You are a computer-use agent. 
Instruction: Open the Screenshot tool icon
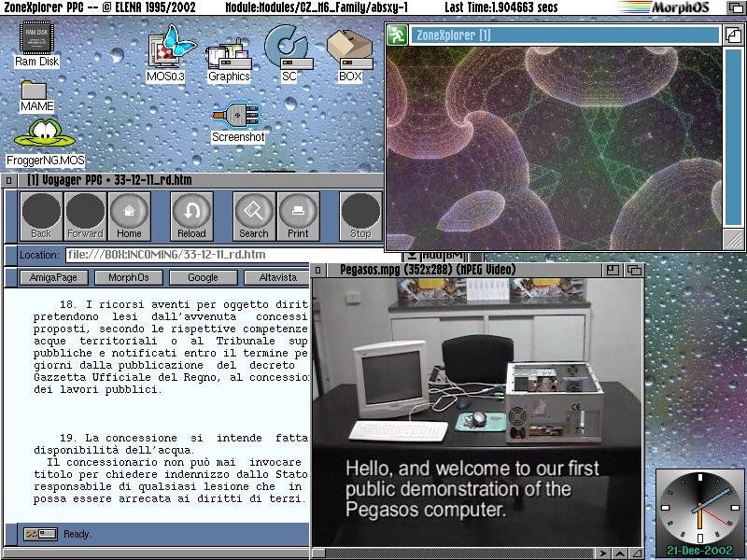(x=237, y=117)
